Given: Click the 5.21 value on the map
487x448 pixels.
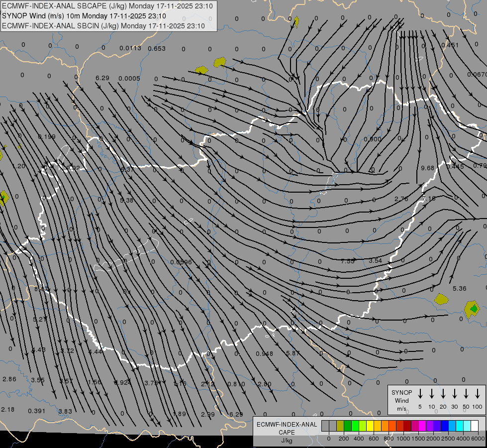Looking at the screenshot, I should click(x=40, y=319).
